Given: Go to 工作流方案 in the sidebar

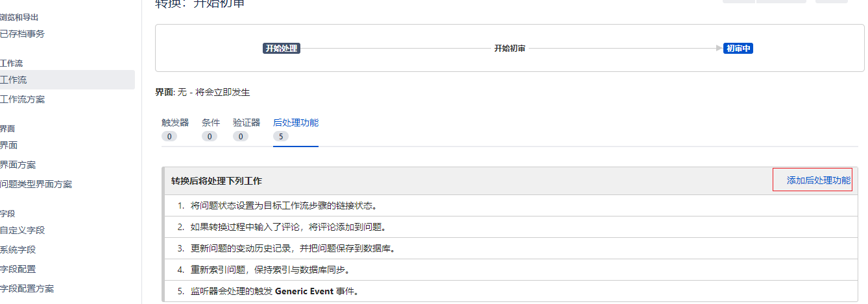Looking at the screenshot, I should click(x=22, y=99).
